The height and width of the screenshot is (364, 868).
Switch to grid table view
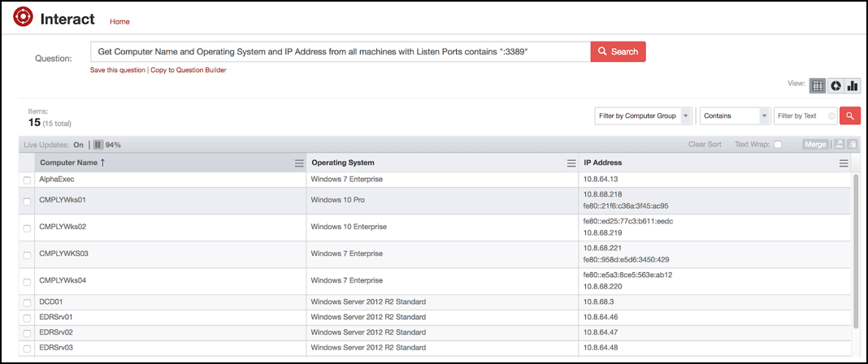click(817, 86)
